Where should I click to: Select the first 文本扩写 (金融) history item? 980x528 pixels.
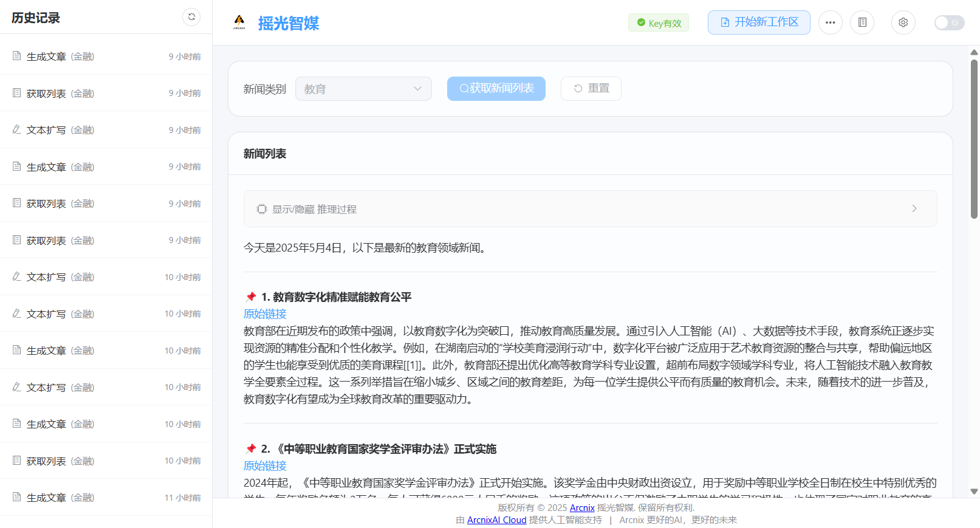click(x=60, y=130)
